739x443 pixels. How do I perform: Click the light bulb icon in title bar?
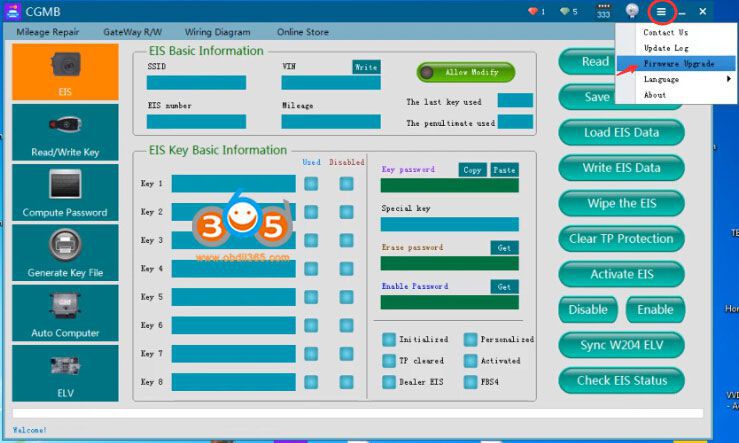click(632, 11)
